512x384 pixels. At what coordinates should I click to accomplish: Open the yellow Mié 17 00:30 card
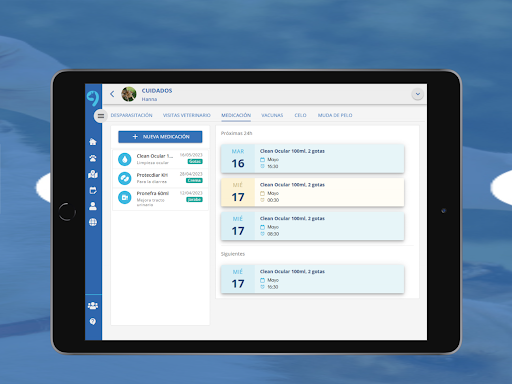(312, 192)
